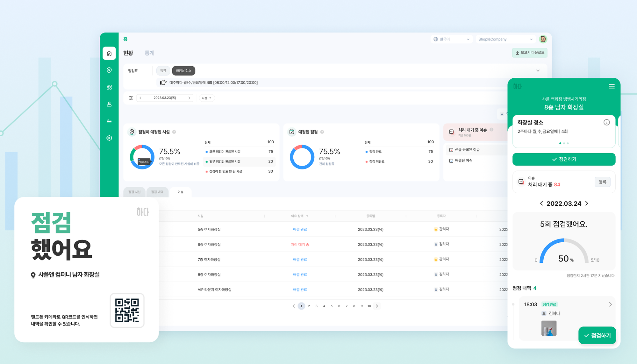Expand the 시설 filter dropdown

click(x=206, y=98)
